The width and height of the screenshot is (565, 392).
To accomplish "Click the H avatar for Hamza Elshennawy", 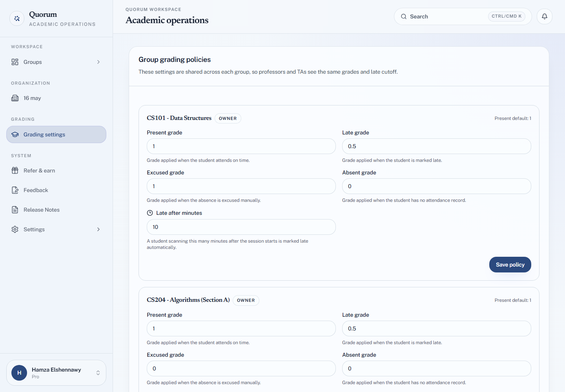I will 19,373.
